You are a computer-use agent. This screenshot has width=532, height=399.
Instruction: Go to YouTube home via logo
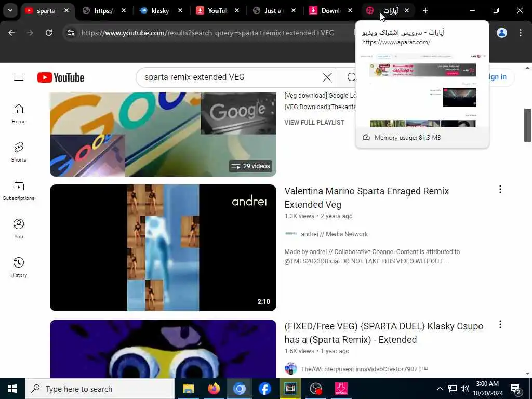coord(61,77)
